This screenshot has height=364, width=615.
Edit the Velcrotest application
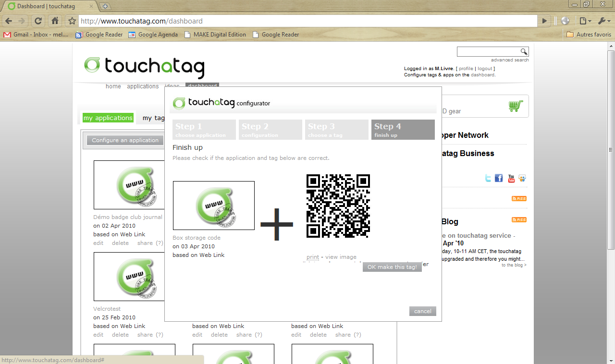(x=98, y=335)
